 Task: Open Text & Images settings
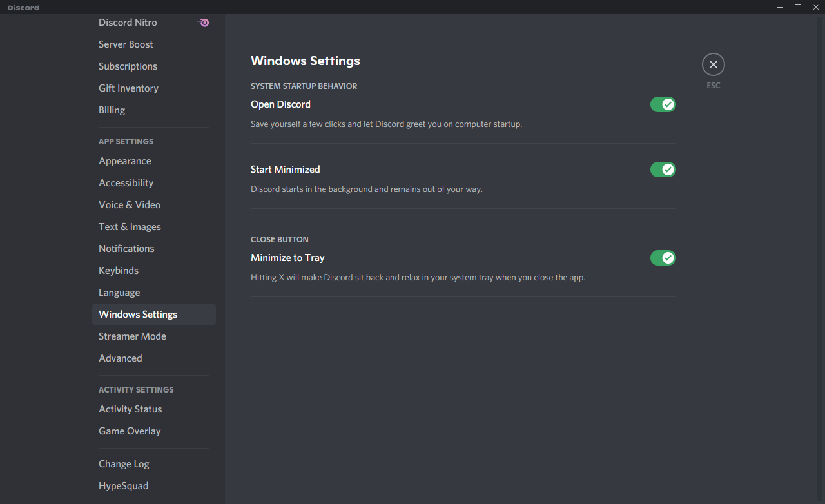pyautogui.click(x=153, y=227)
